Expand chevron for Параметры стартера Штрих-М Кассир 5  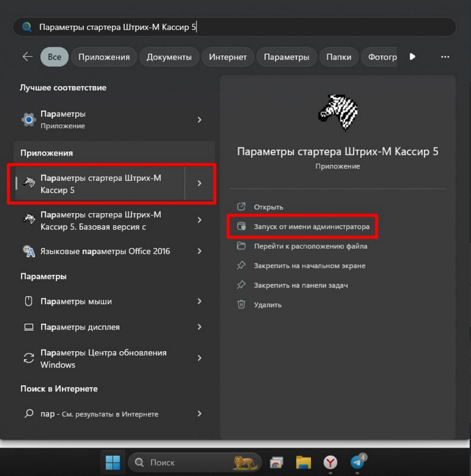click(199, 183)
